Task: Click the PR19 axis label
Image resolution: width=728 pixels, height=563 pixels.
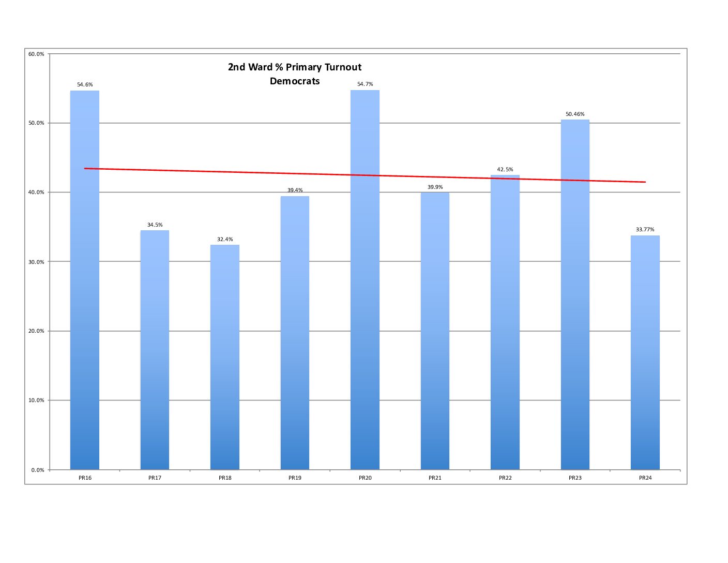Action: pyautogui.click(x=295, y=478)
